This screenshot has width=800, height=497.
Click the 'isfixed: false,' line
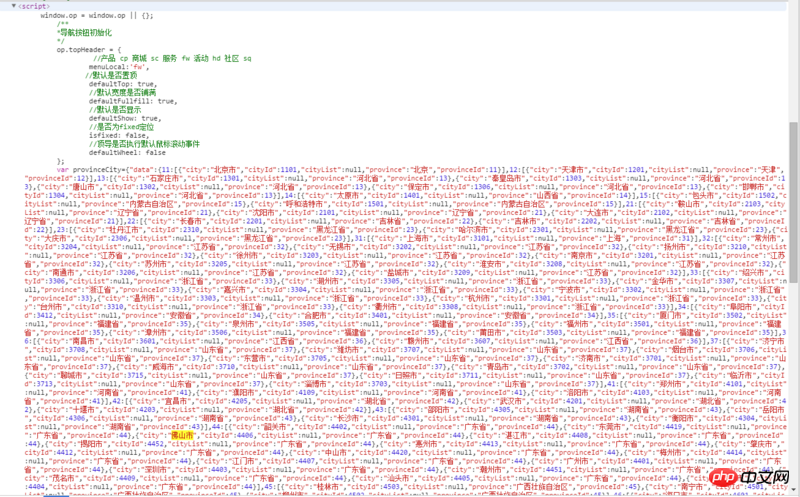[118, 135]
